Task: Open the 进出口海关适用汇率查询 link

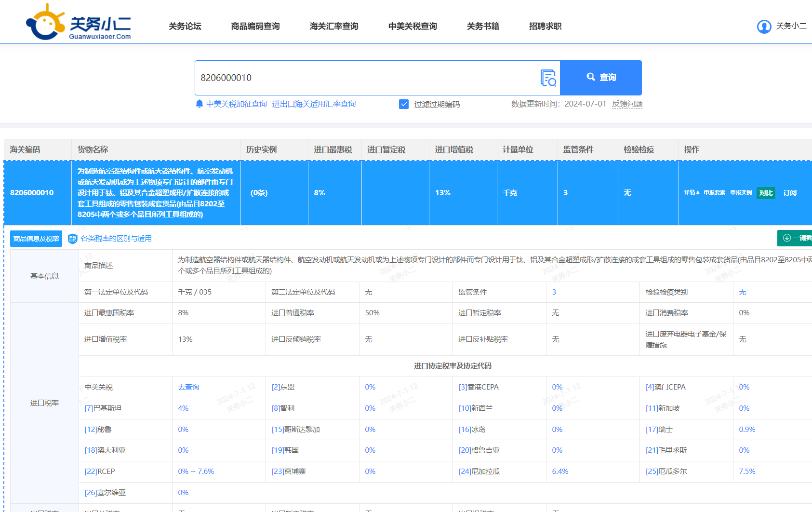Action: [x=314, y=104]
